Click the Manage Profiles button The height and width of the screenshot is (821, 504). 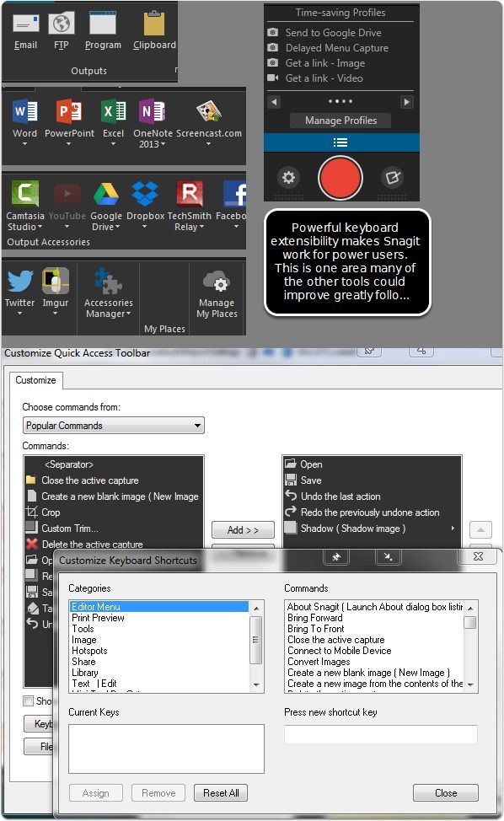coord(340,121)
